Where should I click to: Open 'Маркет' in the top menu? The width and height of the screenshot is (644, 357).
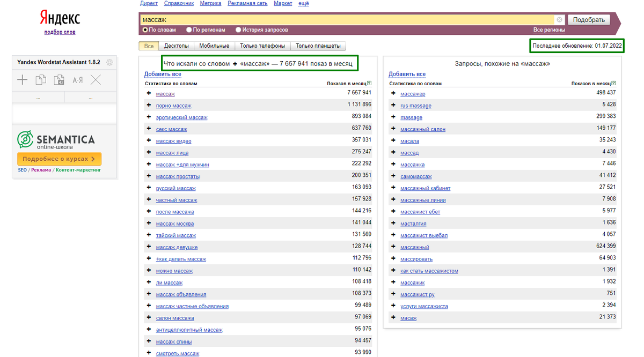283,3
